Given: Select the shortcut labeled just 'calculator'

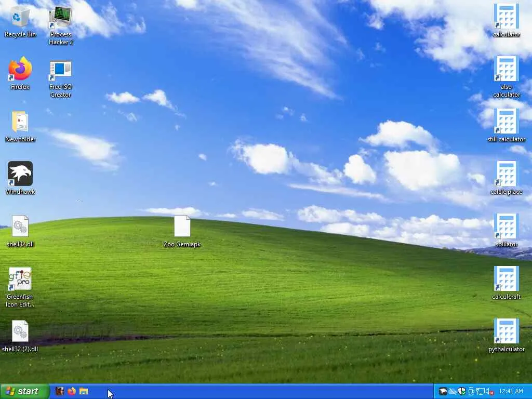Looking at the screenshot, I should point(506,21).
